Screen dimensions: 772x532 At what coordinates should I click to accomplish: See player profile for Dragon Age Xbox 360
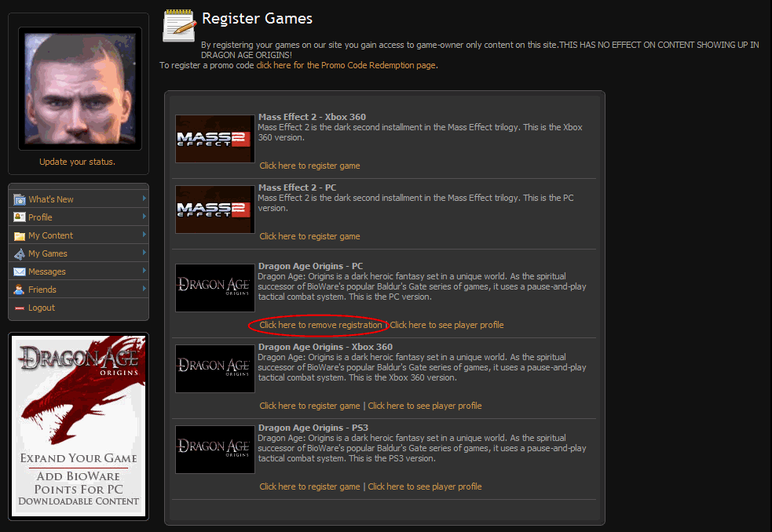425,406
